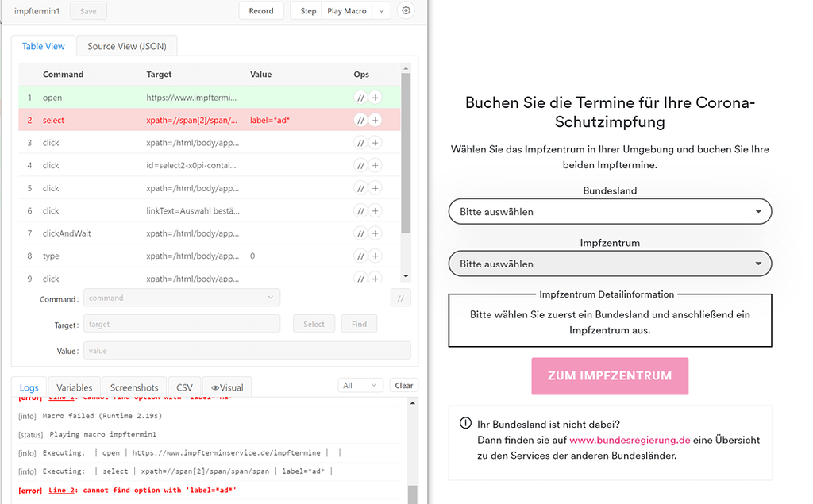Open the Variables tab in the logs panel
This screenshot has width=813, height=504.
73,387
